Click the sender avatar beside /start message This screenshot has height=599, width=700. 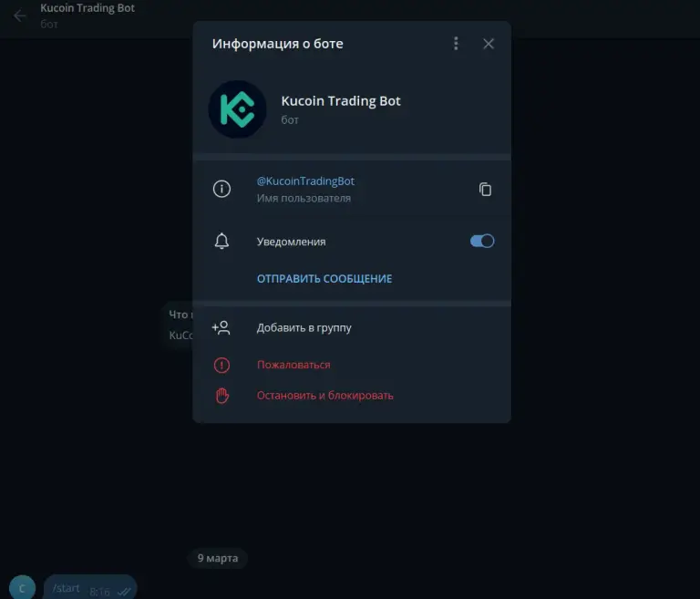[x=22, y=587]
